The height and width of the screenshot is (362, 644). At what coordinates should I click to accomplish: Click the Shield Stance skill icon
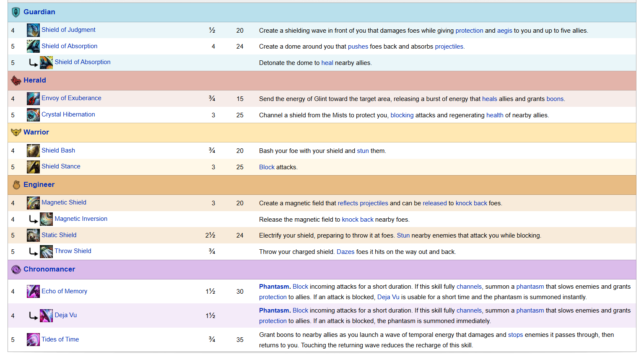tap(33, 167)
